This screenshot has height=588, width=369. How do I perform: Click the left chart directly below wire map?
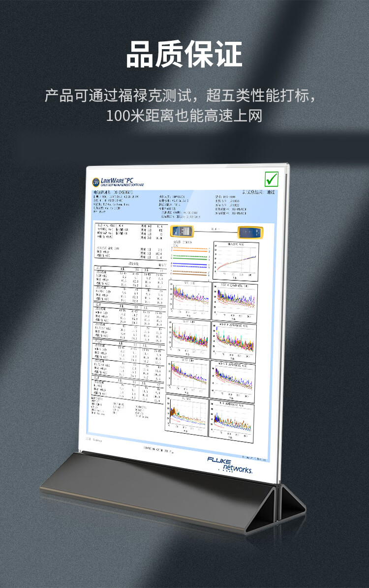click(189, 299)
